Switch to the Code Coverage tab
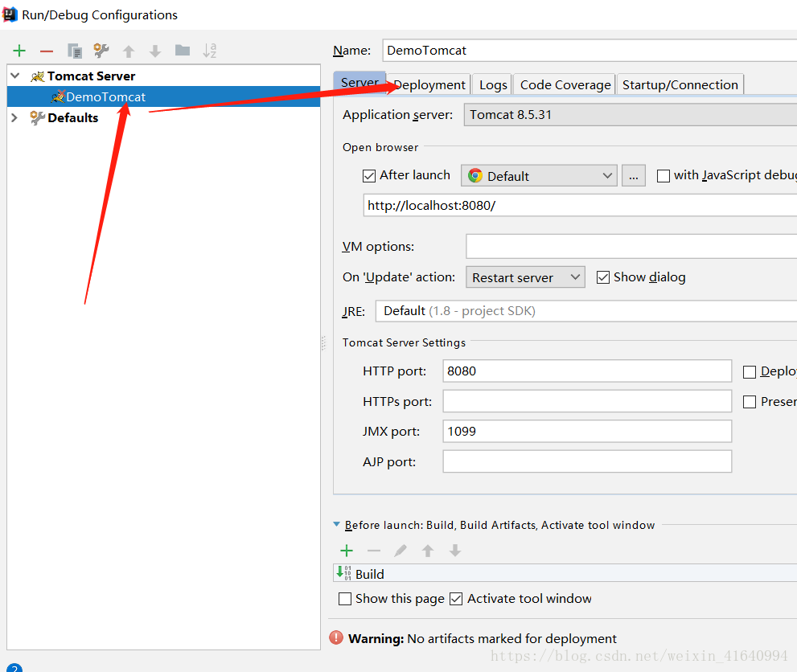The image size is (797, 672). click(565, 85)
